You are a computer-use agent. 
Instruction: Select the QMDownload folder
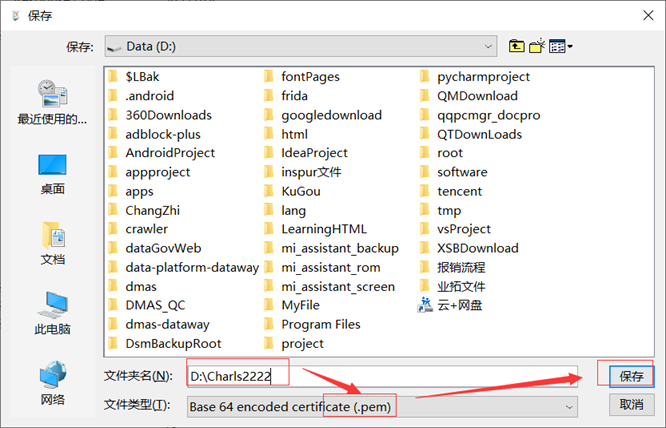pos(469,96)
